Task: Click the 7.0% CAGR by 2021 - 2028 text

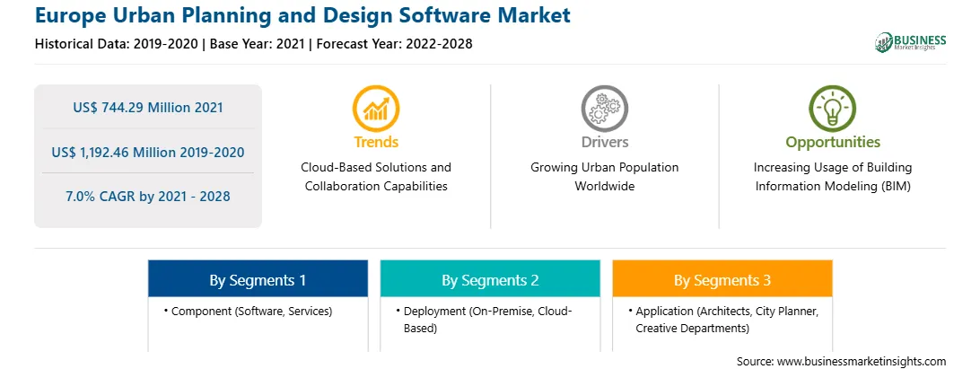Action: (x=147, y=197)
